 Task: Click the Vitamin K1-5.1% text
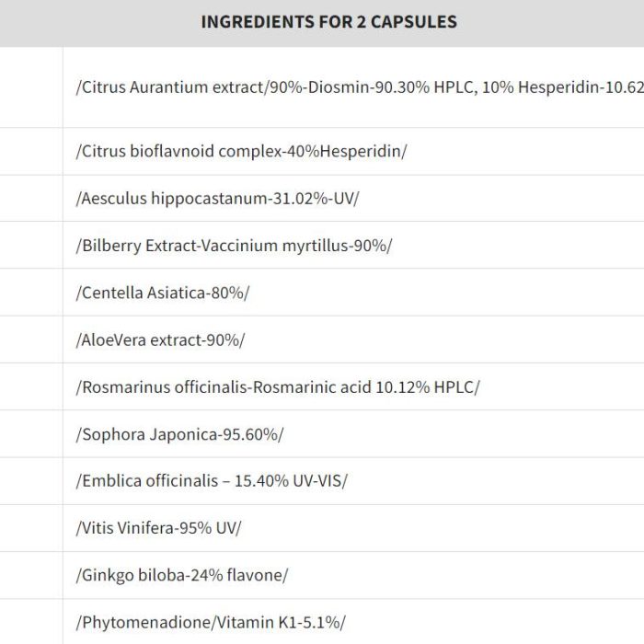(279, 623)
